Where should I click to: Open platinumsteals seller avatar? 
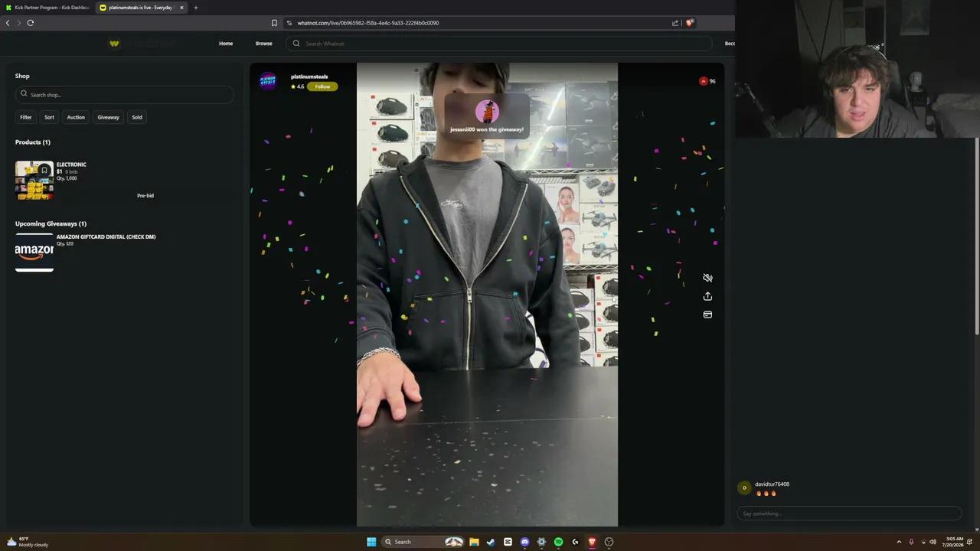tap(268, 81)
